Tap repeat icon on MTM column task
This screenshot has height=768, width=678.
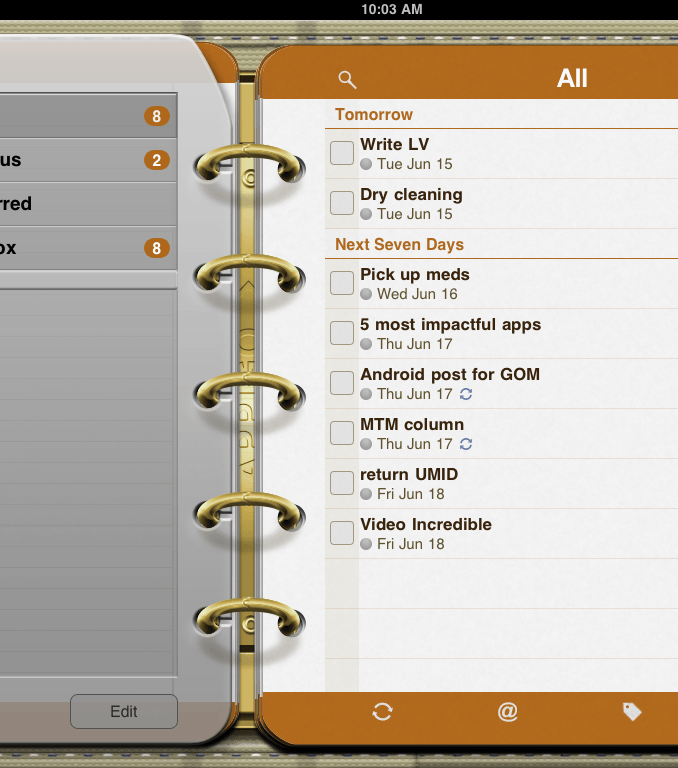pyautogui.click(x=466, y=444)
